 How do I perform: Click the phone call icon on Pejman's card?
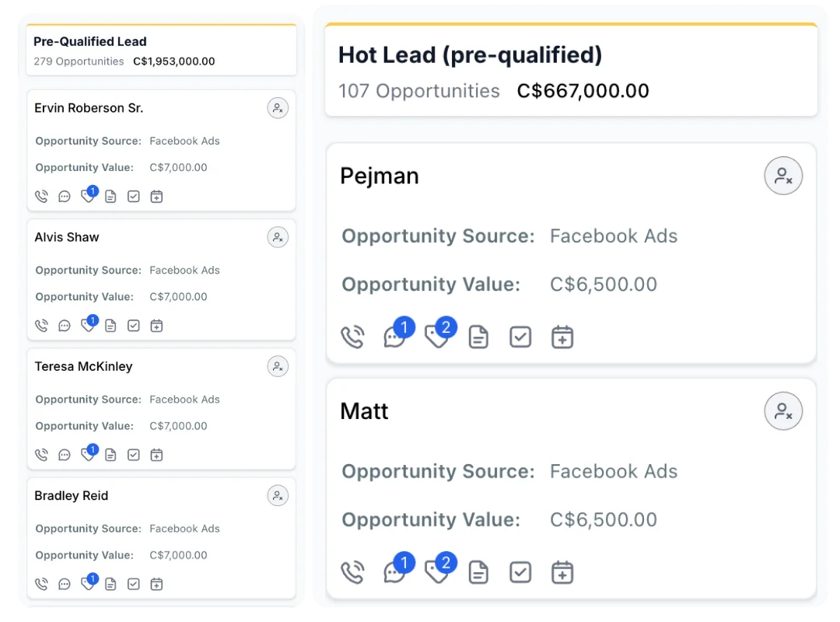pos(352,337)
